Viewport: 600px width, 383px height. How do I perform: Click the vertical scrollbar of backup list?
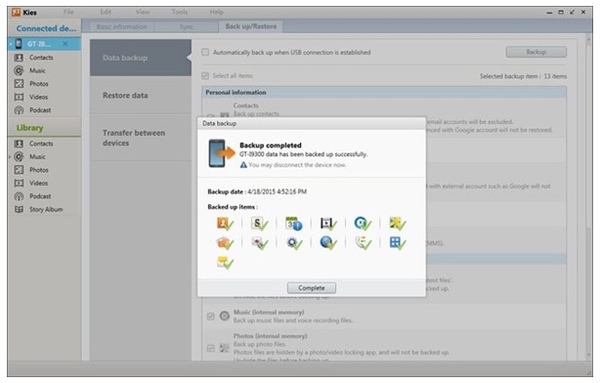click(x=589, y=197)
